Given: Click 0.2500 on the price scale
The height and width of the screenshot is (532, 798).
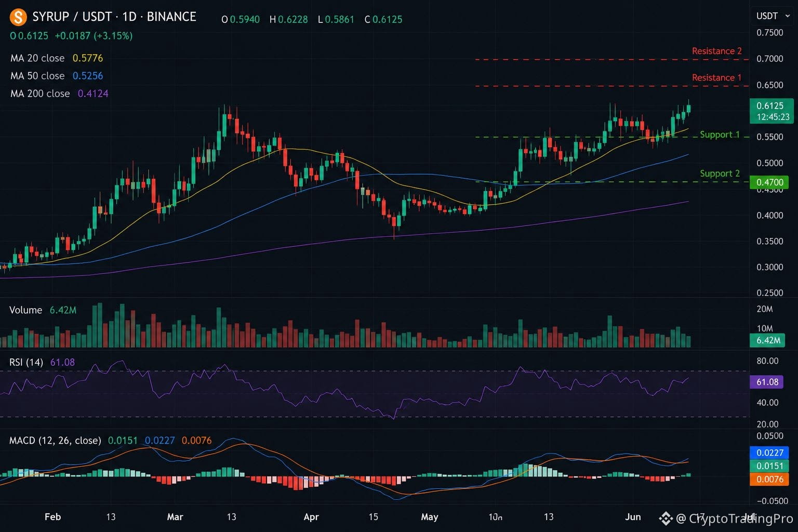Looking at the screenshot, I should 770,293.
